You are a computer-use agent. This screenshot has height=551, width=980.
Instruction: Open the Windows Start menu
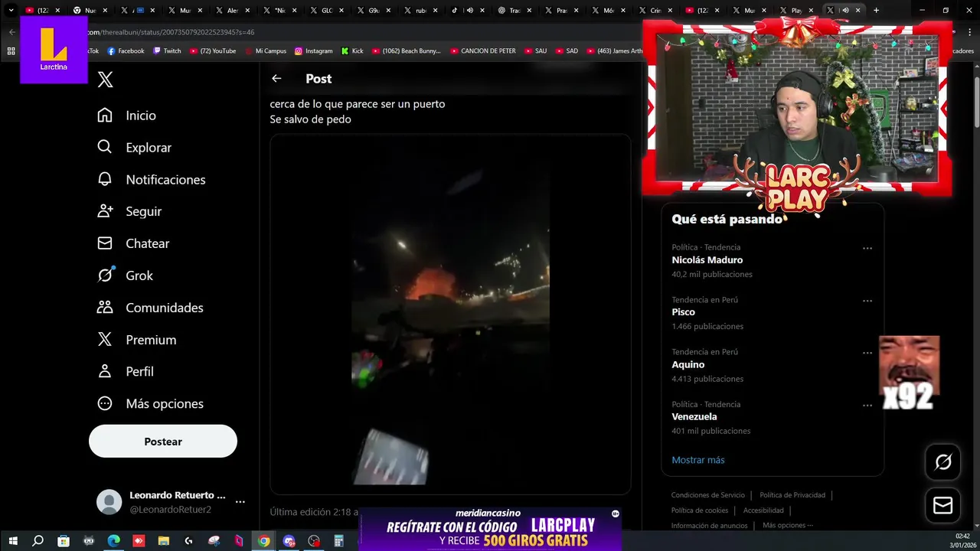click(x=13, y=541)
